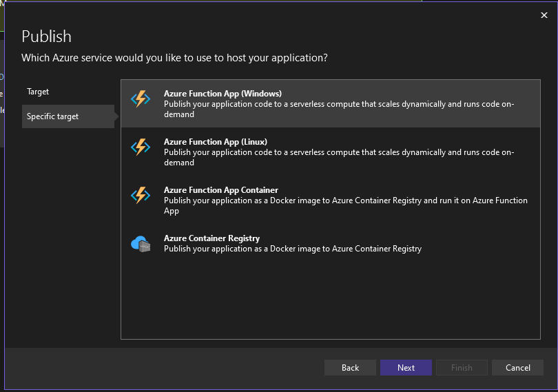This screenshot has height=392, width=558.
Task: Click the Azure Function App (Linux) lightning icon
Action: [x=141, y=147]
